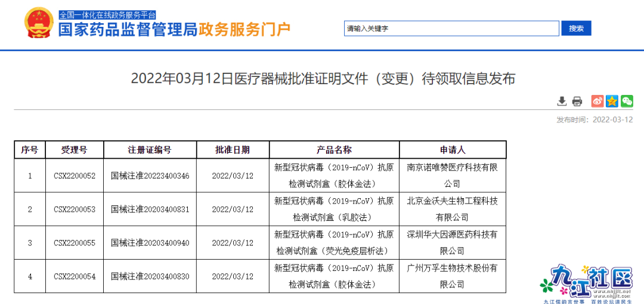644x305 pixels.
Task: Focus the 请输入关键字 search field
Action: (451, 29)
